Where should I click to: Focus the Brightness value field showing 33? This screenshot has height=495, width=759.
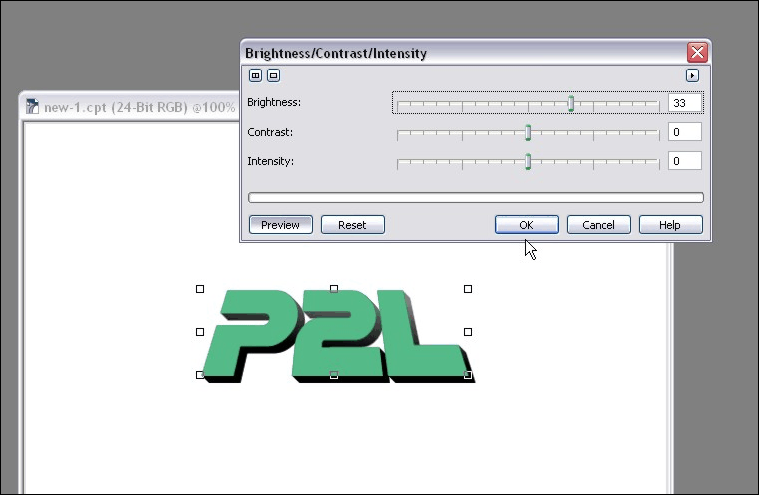(685, 103)
